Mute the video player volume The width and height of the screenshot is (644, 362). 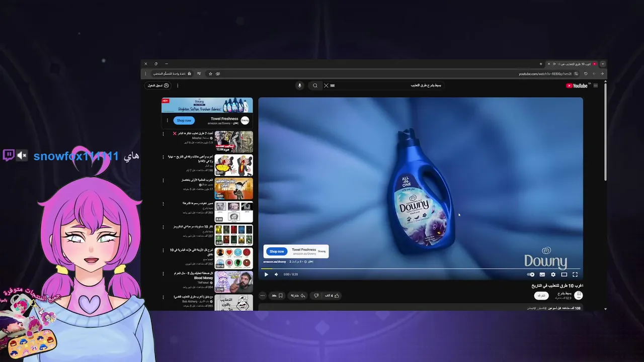[x=276, y=275]
